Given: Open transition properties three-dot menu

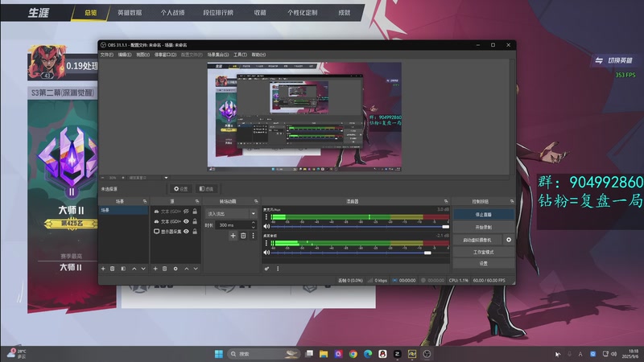Looking at the screenshot, I should pyautogui.click(x=253, y=236).
